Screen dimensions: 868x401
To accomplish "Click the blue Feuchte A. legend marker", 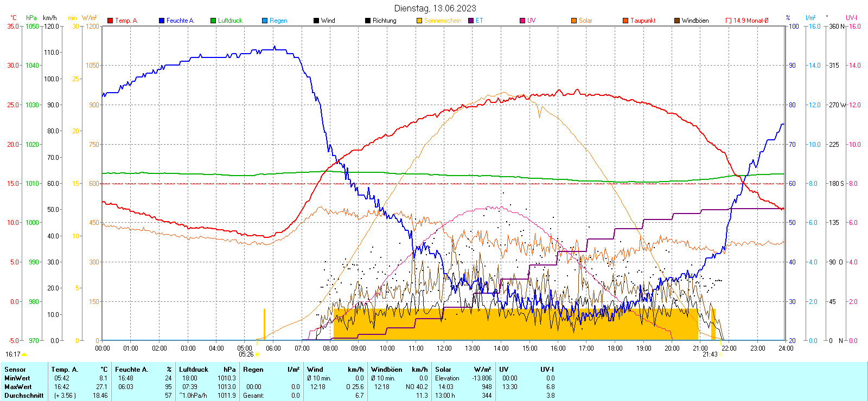I will pos(162,21).
